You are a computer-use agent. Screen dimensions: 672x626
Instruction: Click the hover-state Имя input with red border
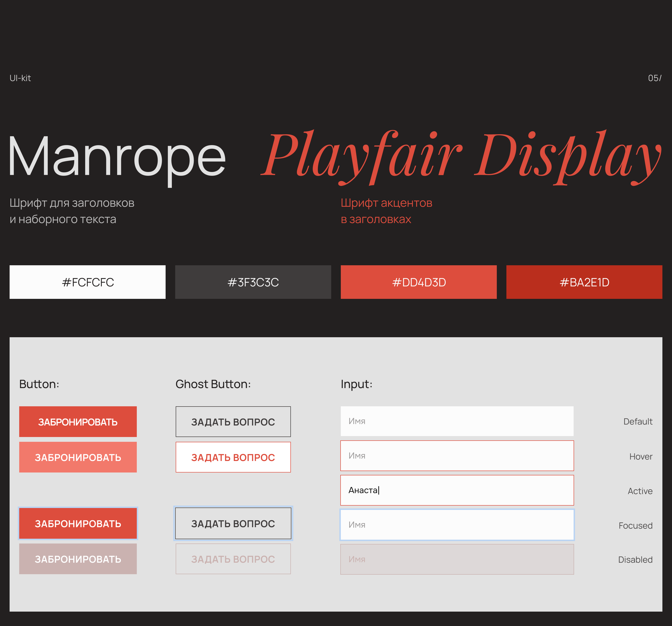457,456
